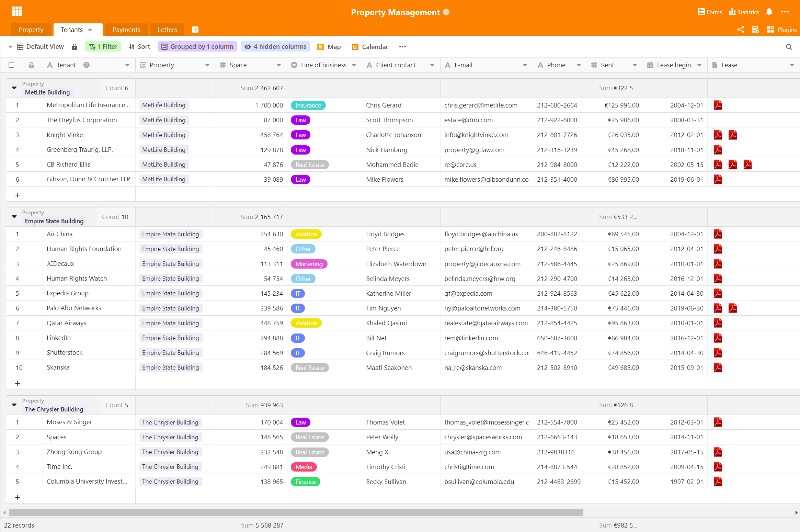Image resolution: width=800 pixels, height=532 pixels.
Task: Click the Finance tag for Columbia University
Action: (x=306, y=482)
